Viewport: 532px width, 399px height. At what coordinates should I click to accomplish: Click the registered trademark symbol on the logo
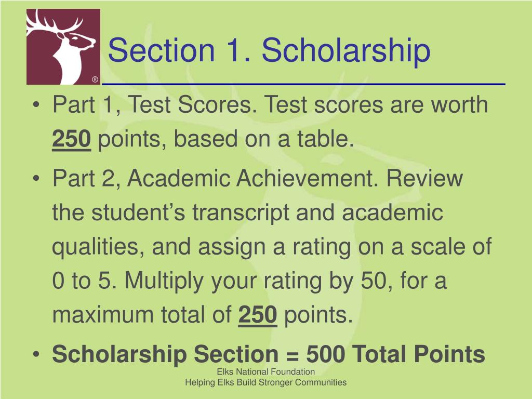click(x=95, y=79)
